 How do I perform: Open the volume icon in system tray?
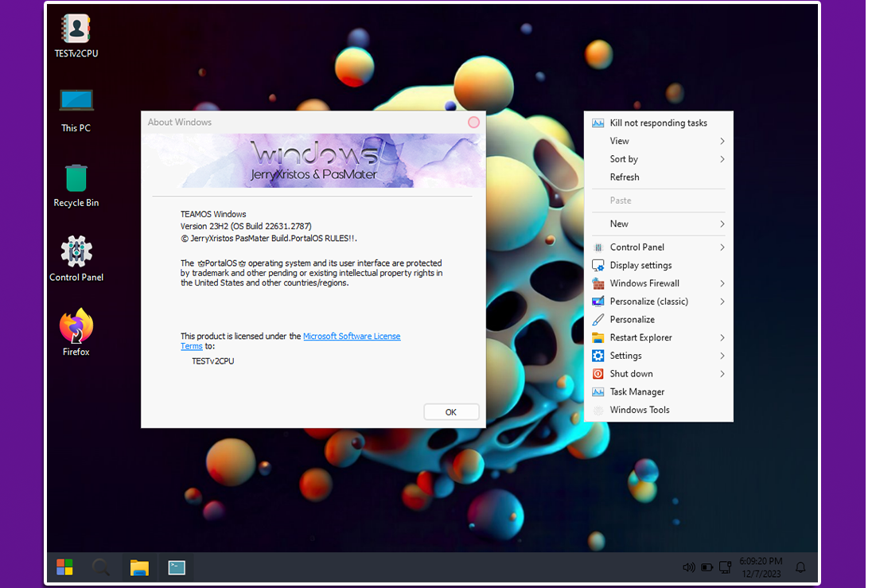click(688, 567)
